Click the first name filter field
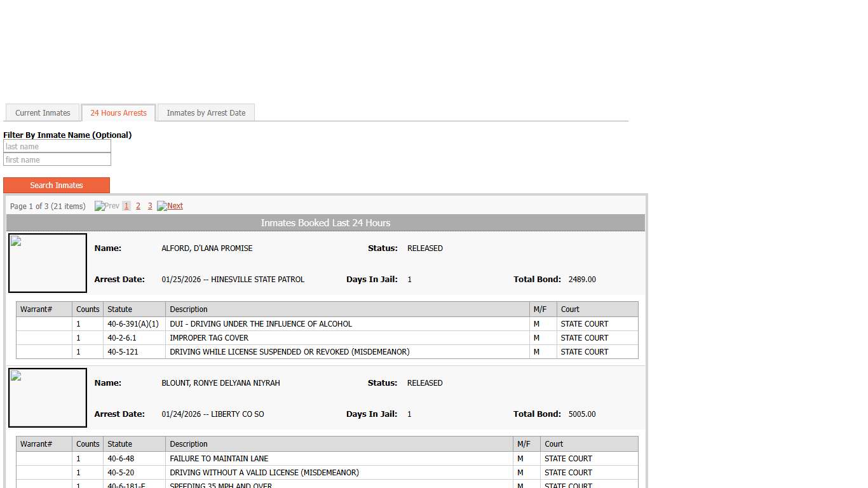Image resolution: width=868 pixels, height=488 pixels. coord(57,160)
